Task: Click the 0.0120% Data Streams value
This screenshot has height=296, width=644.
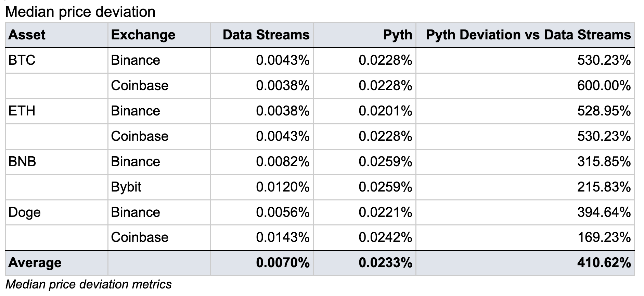Action: click(x=283, y=187)
